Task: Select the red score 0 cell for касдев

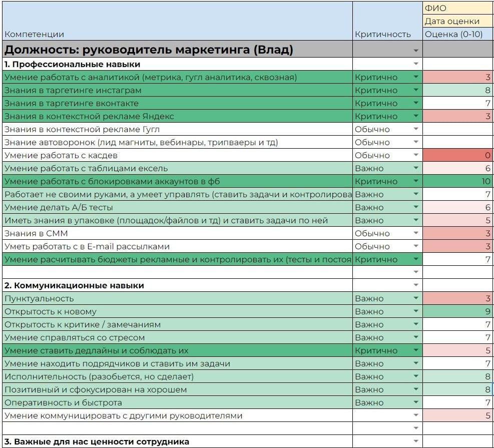Action: (x=458, y=155)
